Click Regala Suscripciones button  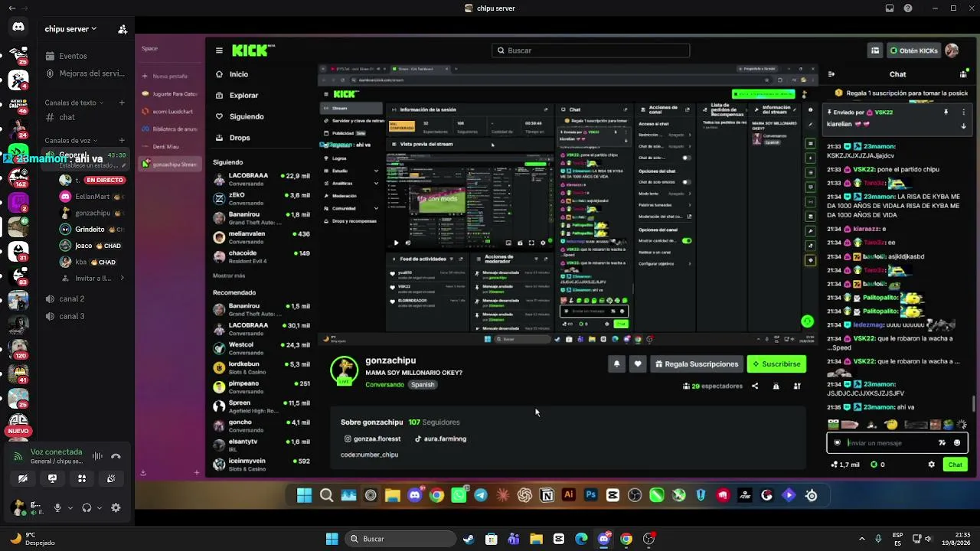(x=697, y=364)
